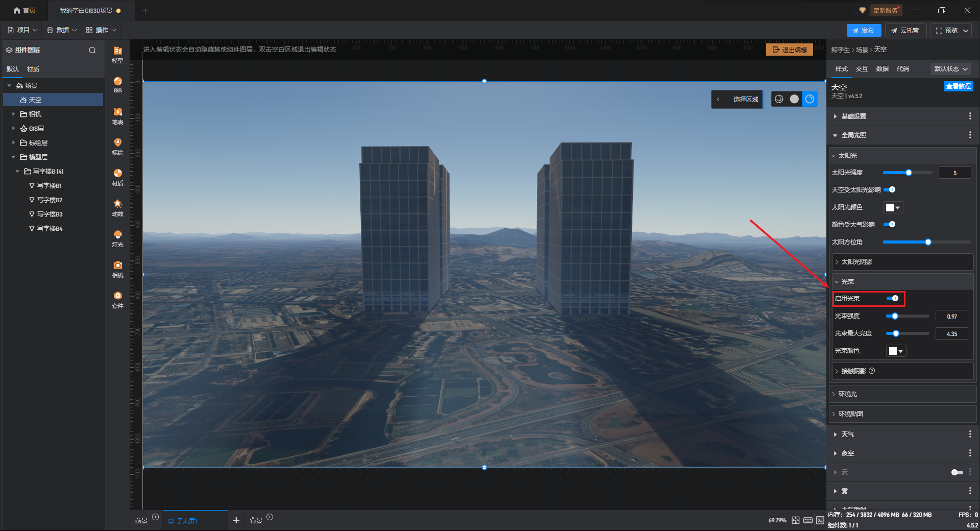Open the 材质 component library

pyautogui.click(x=117, y=177)
